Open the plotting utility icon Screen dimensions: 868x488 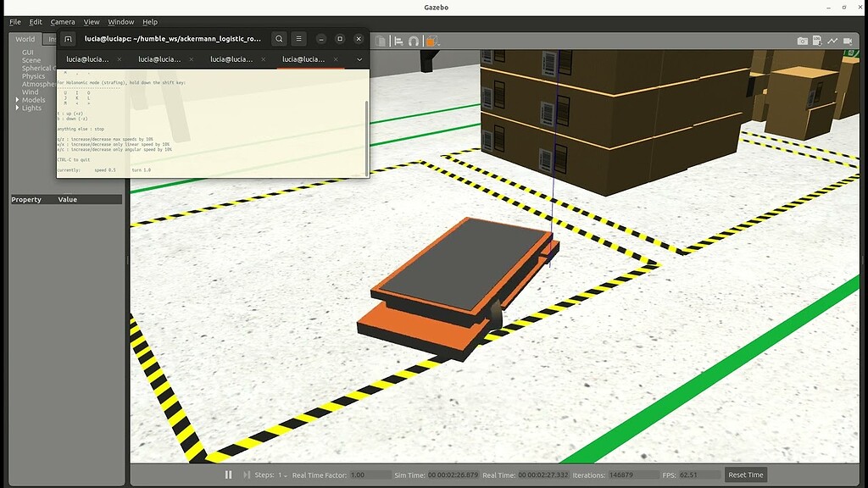832,39
